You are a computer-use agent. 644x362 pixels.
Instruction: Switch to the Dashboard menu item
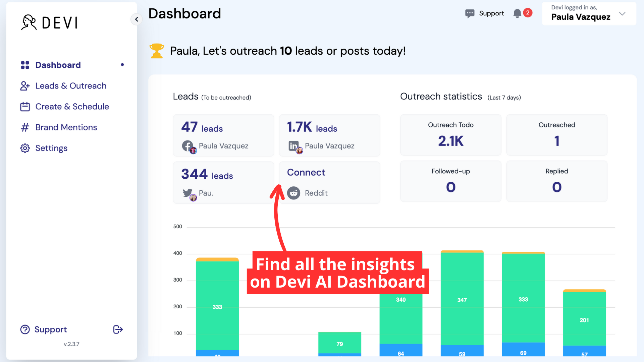(58, 65)
